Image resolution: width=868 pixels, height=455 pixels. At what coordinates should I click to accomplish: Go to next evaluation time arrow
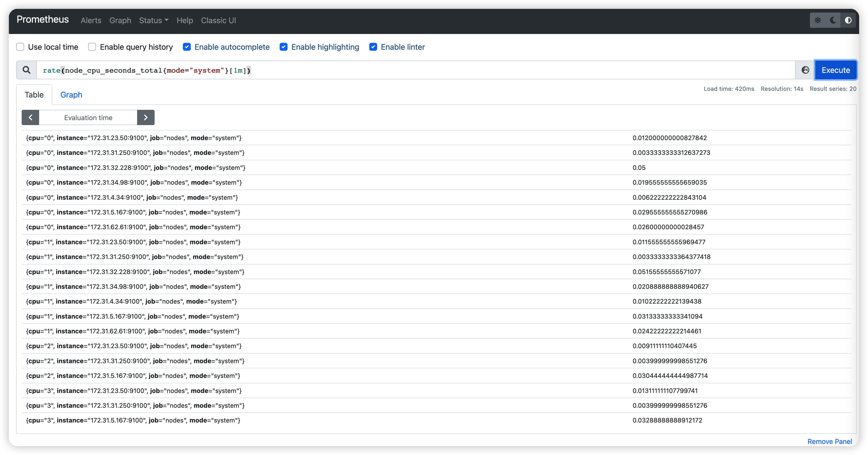(x=146, y=118)
